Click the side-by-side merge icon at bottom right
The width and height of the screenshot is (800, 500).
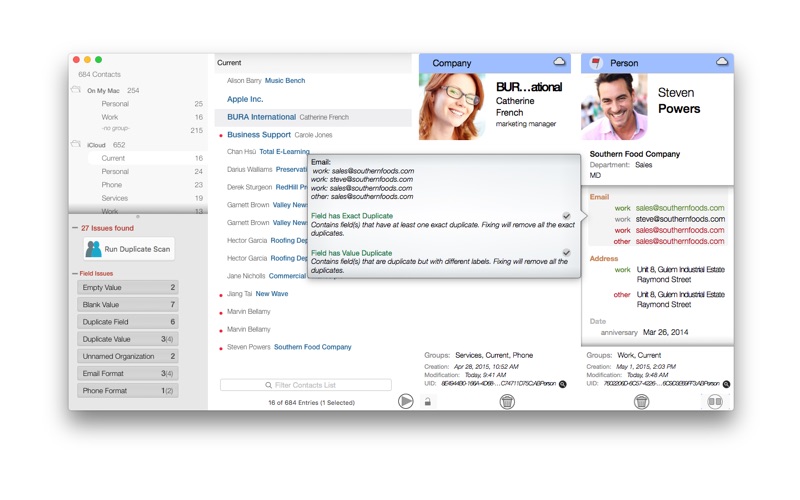click(715, 402)
